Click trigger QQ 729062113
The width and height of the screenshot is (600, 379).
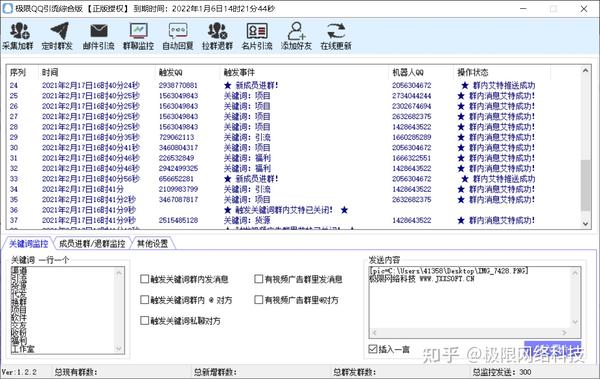176,137
